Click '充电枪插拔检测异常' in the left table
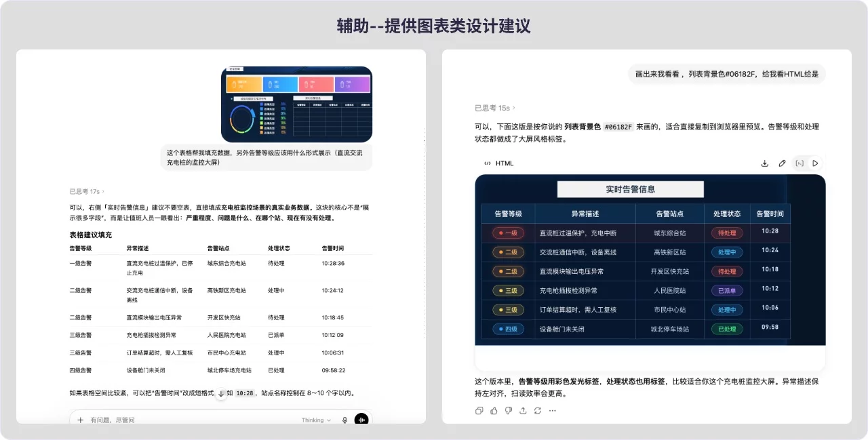 (x=151, y=335)
